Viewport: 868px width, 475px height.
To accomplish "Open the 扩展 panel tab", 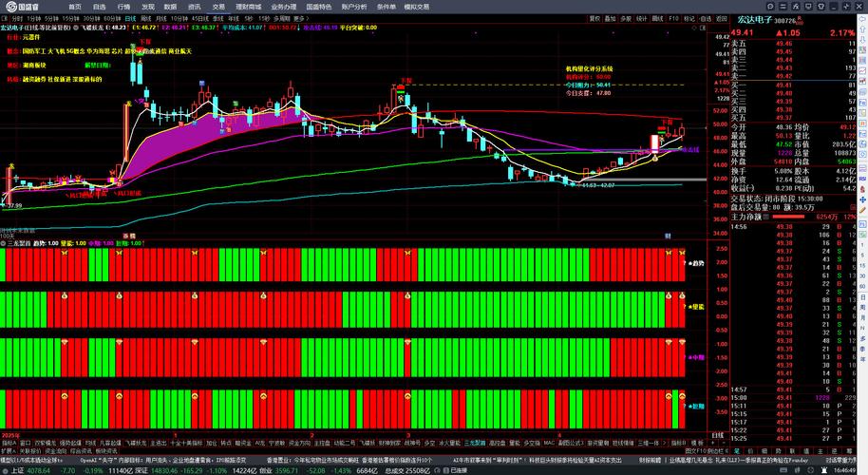I will tap(8, 451).
